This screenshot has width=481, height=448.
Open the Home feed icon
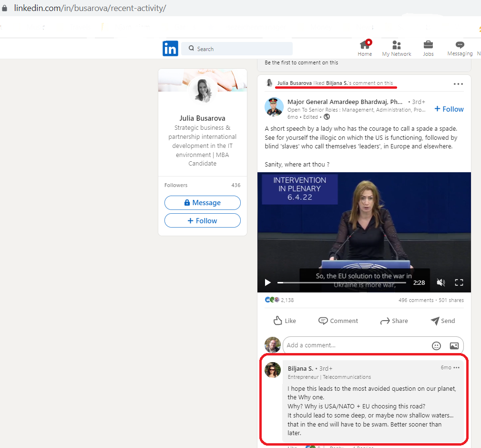(365, 48)
